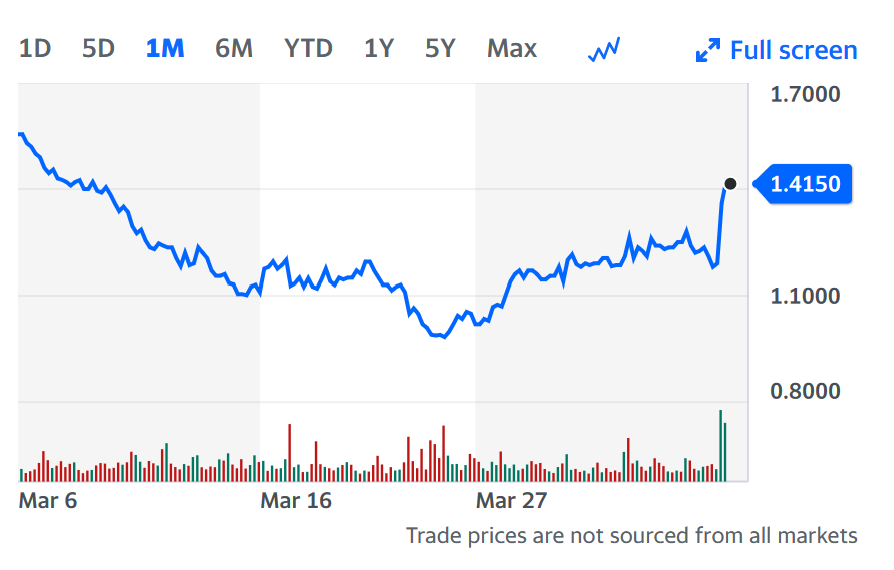Click the black dot ending the price line
This screenshot has width=894, height=570.
coord(730,184)
